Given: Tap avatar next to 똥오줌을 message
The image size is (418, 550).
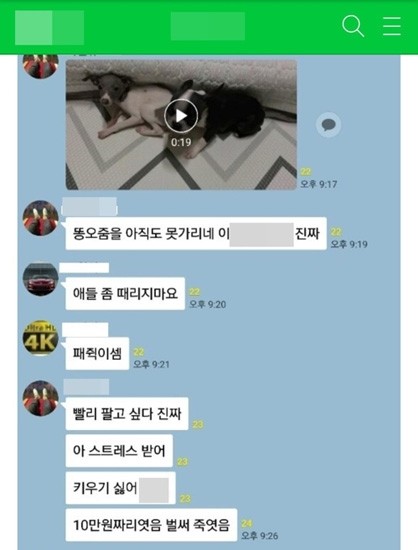Looking at the screenshot, I should click(x=40, y=218).
